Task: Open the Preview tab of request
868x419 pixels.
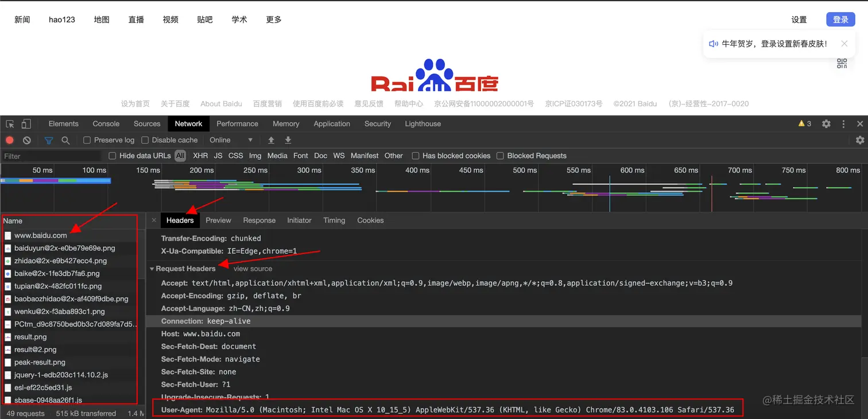Action: click(219, 220)
